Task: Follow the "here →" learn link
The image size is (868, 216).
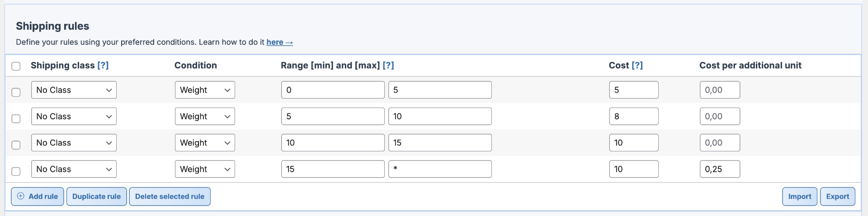Action: pos(279,42)
